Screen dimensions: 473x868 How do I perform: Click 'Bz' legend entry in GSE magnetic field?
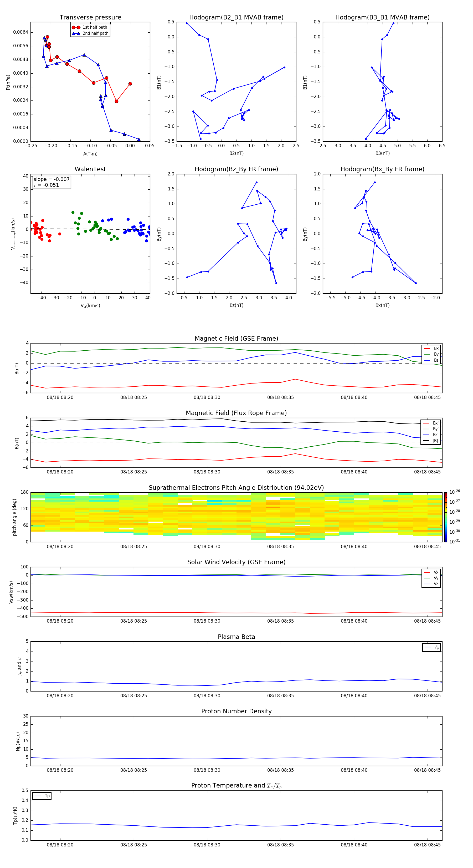point(431,361)
